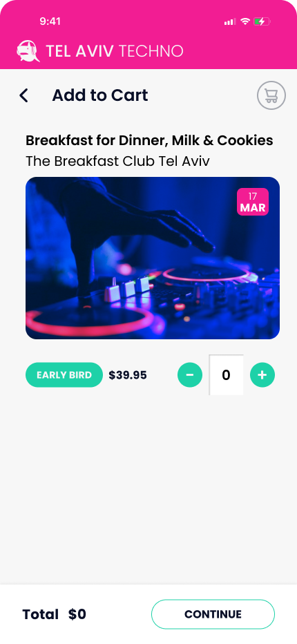This screenshot has width=297, height=644.
Task: Click the quantity field showing 0
Action: point(226,375)
